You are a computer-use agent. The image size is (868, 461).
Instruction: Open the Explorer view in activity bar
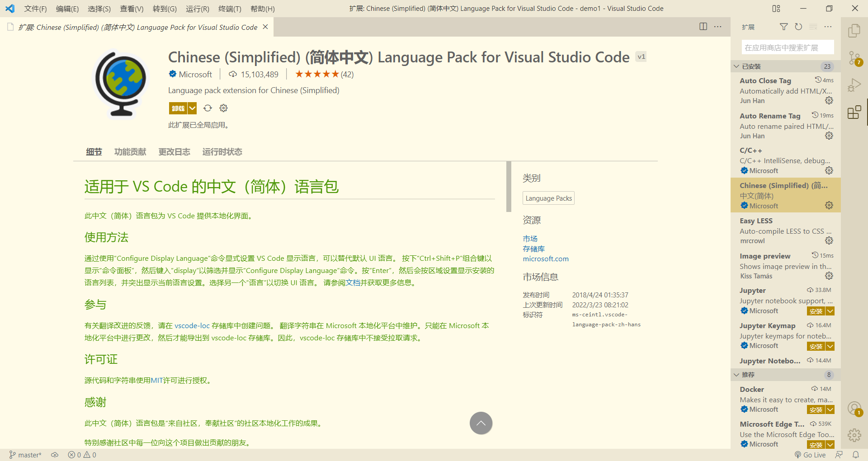pos(854,31)
